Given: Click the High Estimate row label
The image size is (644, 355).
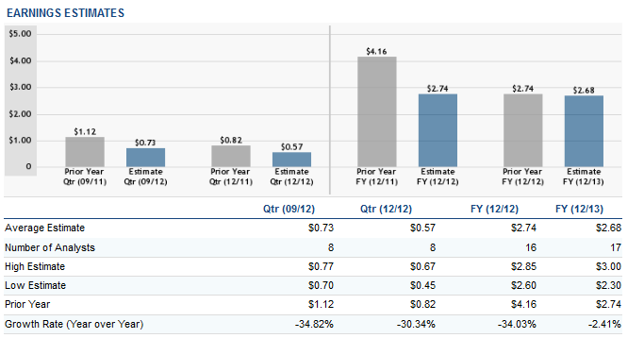Looking at the screenshot, I should (35, 266).
